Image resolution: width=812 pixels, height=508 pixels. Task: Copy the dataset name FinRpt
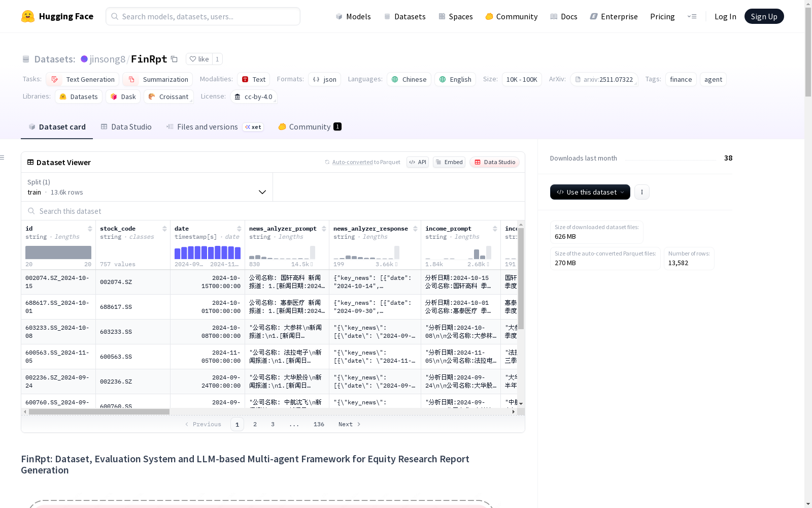(174, 59)
